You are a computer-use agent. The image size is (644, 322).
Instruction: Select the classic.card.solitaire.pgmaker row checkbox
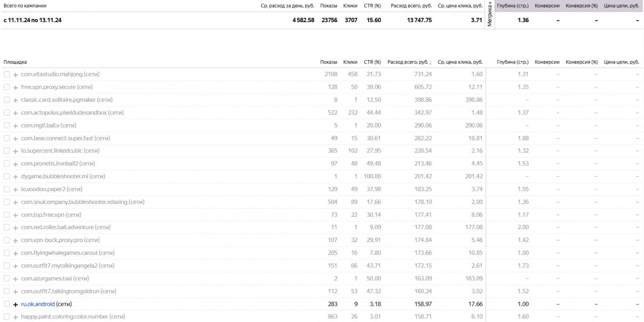[x=7, y=100]
